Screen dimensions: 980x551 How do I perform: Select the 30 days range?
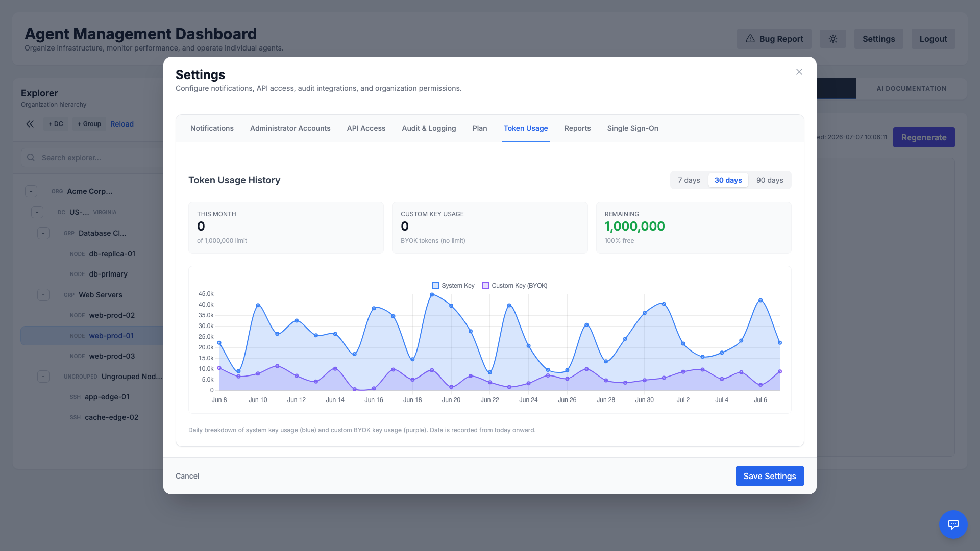click(728, 180)
